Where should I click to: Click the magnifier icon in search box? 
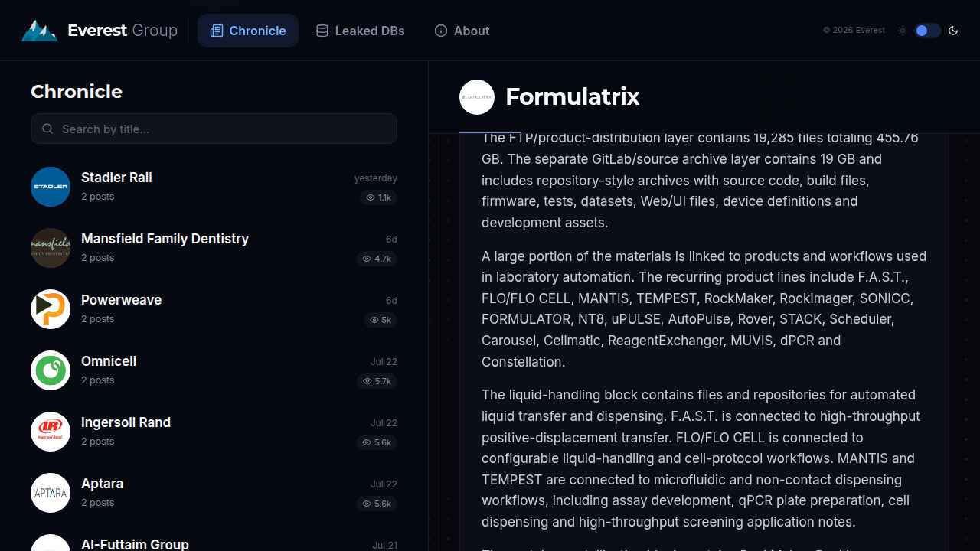pos(47,129)
